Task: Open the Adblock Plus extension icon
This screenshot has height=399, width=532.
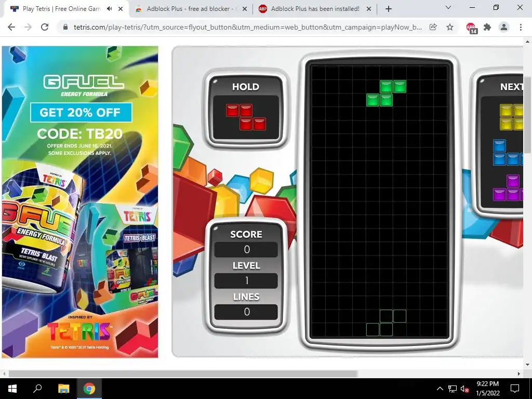Action: point(471,28)
